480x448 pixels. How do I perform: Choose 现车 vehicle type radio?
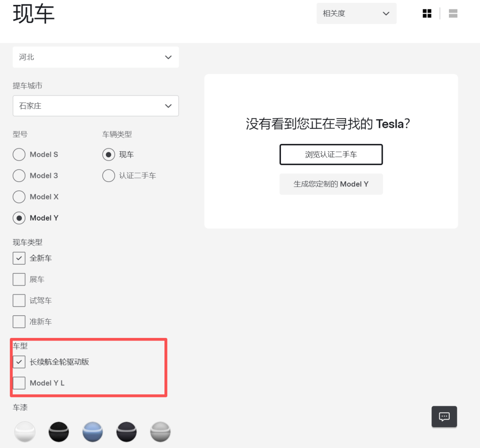[108, 155]
